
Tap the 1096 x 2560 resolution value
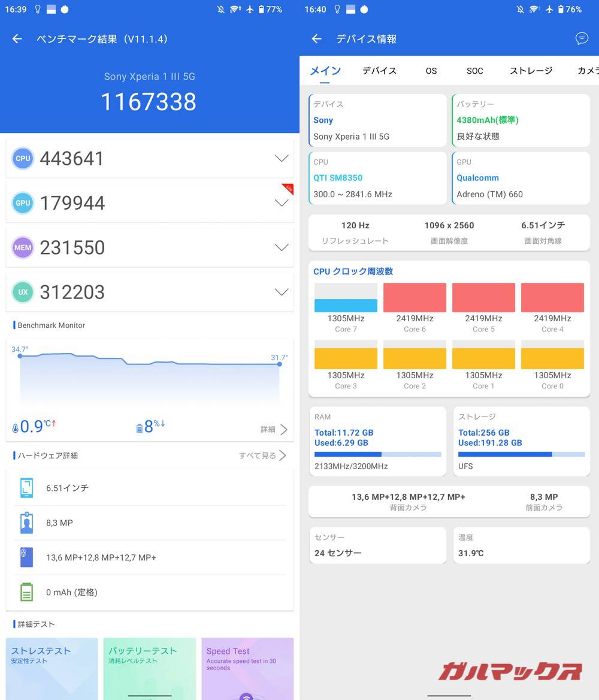449,225
